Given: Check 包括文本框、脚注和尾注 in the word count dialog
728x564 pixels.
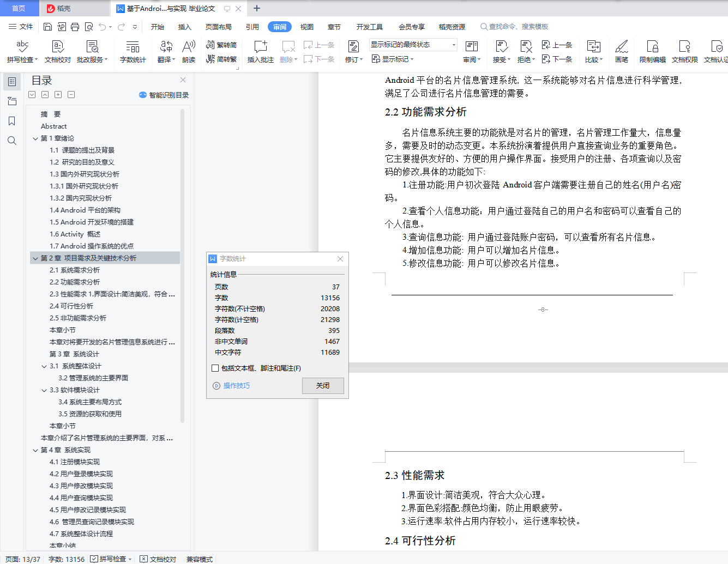Looking at the screenshot, I should (215, 368).
